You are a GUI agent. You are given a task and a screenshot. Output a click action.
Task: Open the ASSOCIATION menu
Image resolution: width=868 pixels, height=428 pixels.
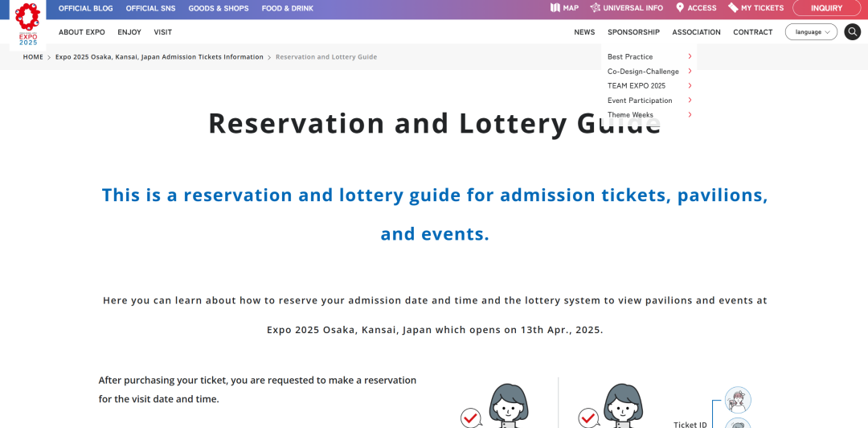[x=696, y=32]
